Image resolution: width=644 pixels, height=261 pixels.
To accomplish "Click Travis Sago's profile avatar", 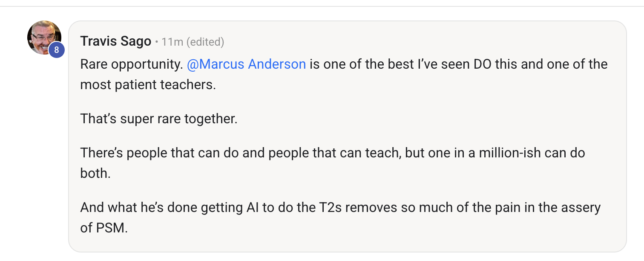I will tap(43, 36).
